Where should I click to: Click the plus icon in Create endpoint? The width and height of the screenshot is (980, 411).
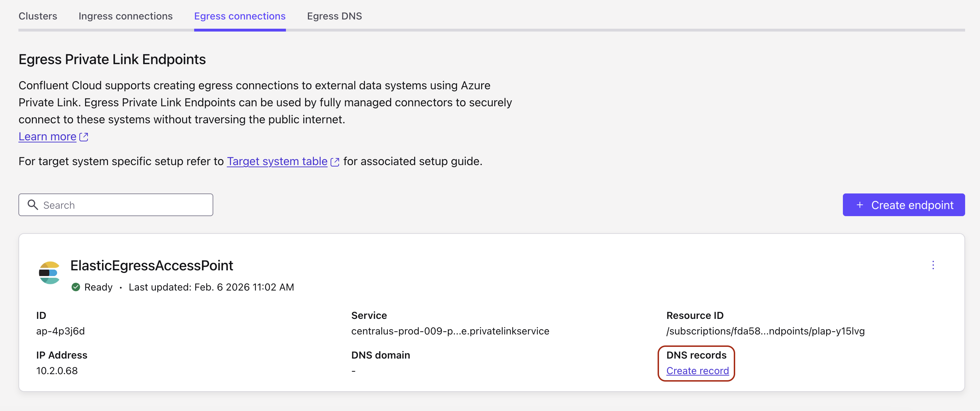pyautogui.click(x=860, y=205)
